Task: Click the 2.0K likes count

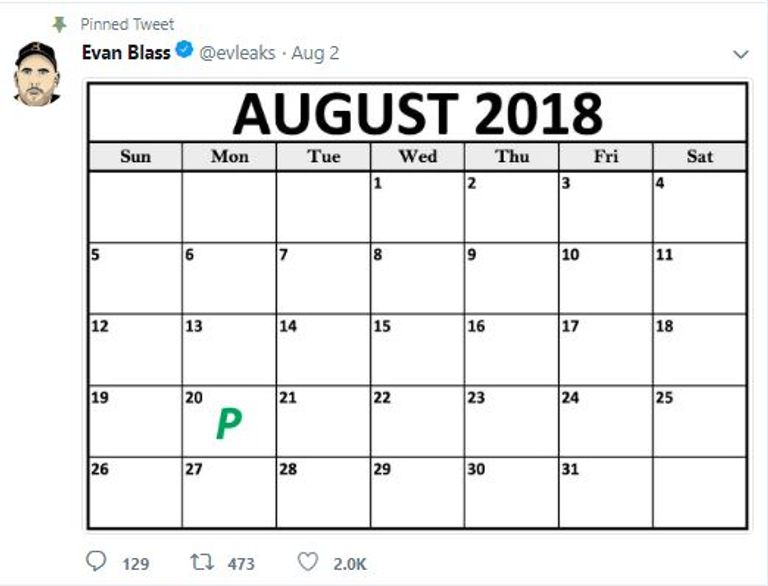Action: [x=350, y=564]
